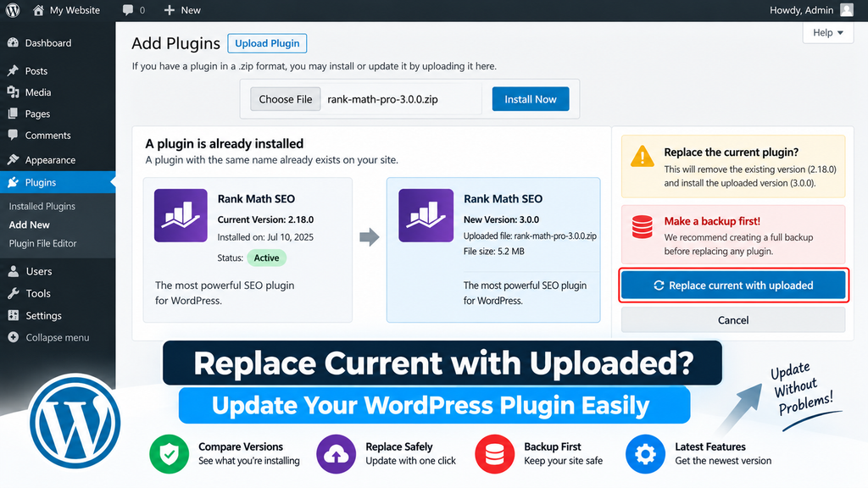Open Installed Plugins submenu
The height and width of the screenshot is (488, 868).
tap(42, 206)
